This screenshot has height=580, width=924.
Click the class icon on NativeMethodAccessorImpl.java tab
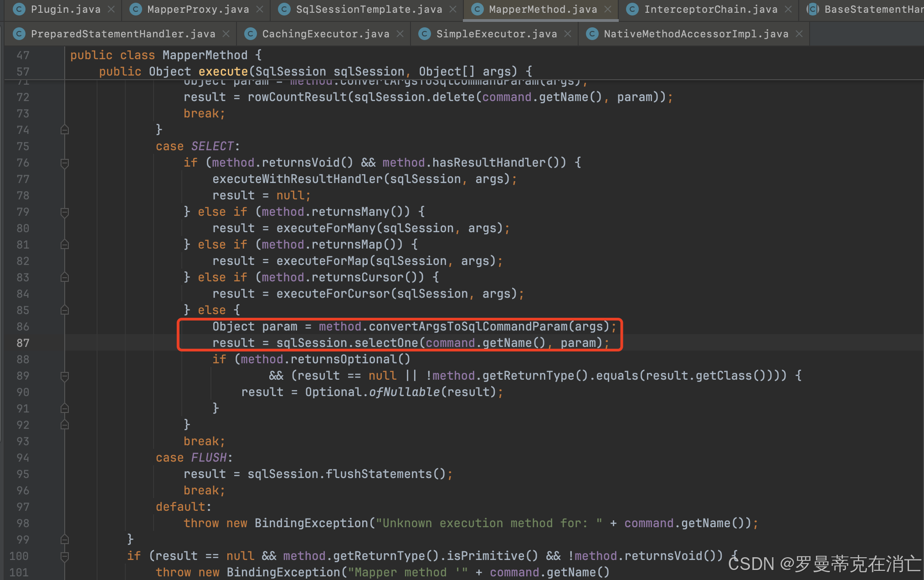tap(592, 34)
